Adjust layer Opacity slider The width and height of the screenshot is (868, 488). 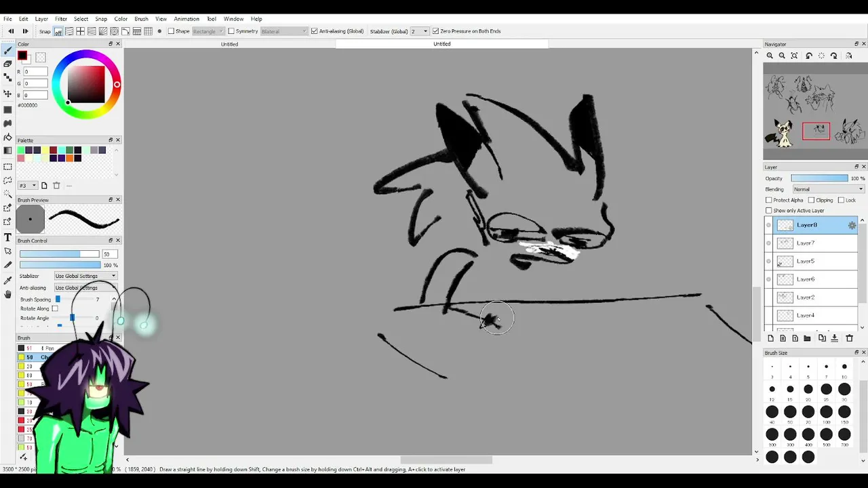point(819,178)
